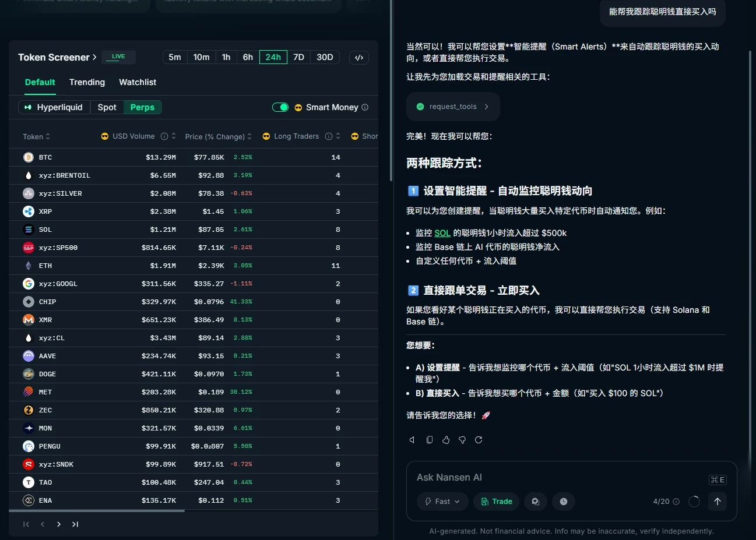Click the XRP token icon
This screenshot has width=756, height=540.
(29, 211)
